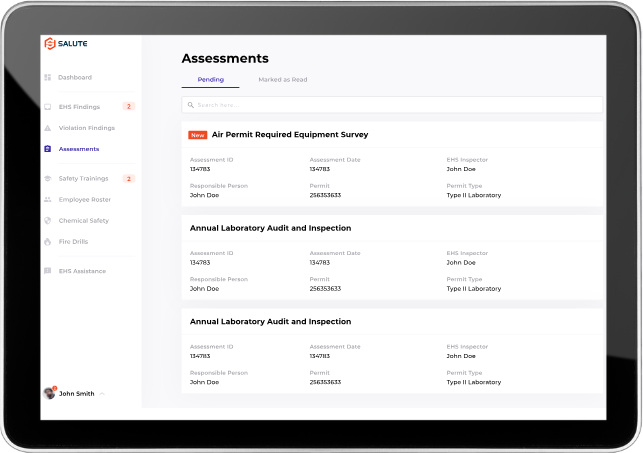
Task: Click the SALUTE brand name text
Action: pos(73,43)
